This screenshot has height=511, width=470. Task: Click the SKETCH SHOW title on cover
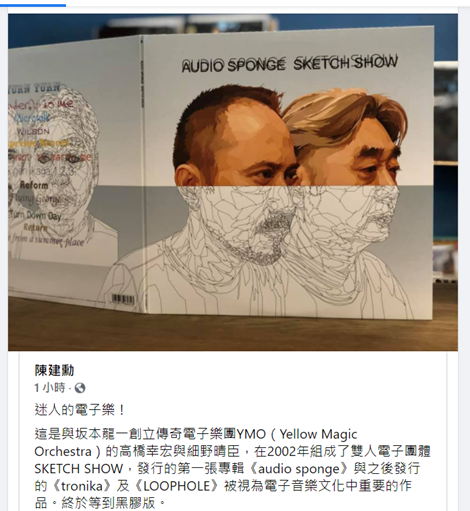coord(346,63)
